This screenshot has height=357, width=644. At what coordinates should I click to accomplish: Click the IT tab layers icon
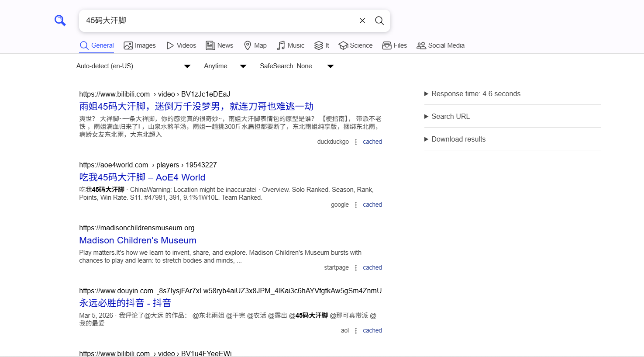click(x=319, y=45)
